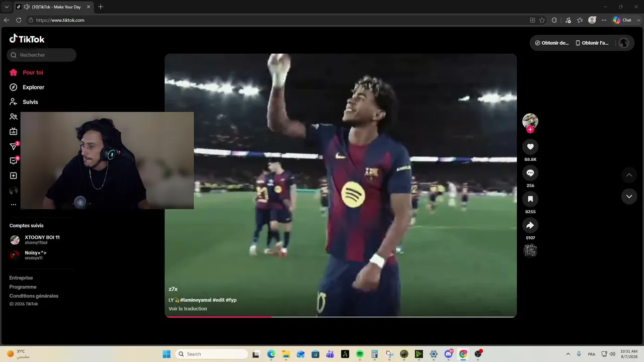Image resolution: width=644 pixels, height=362 pixels.
Task: Open Messages paper-plane icon with badge 2
Action: pyautogui.click(x=14, y=146)
